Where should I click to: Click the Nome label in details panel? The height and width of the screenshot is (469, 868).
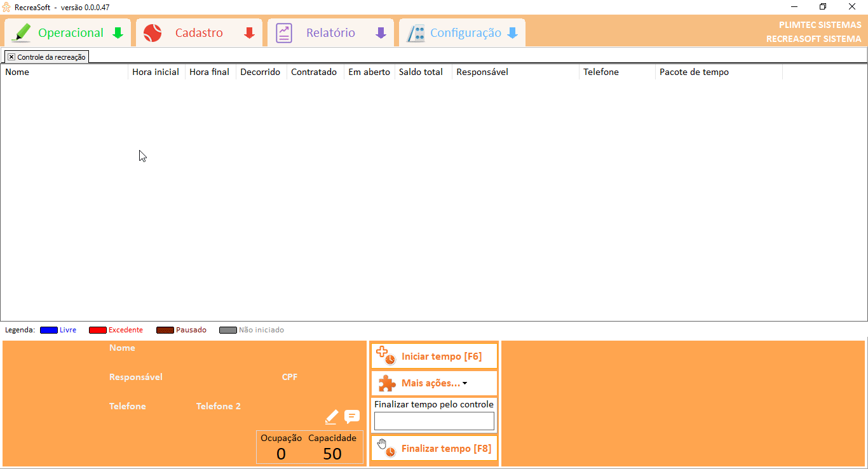point(122,348)
